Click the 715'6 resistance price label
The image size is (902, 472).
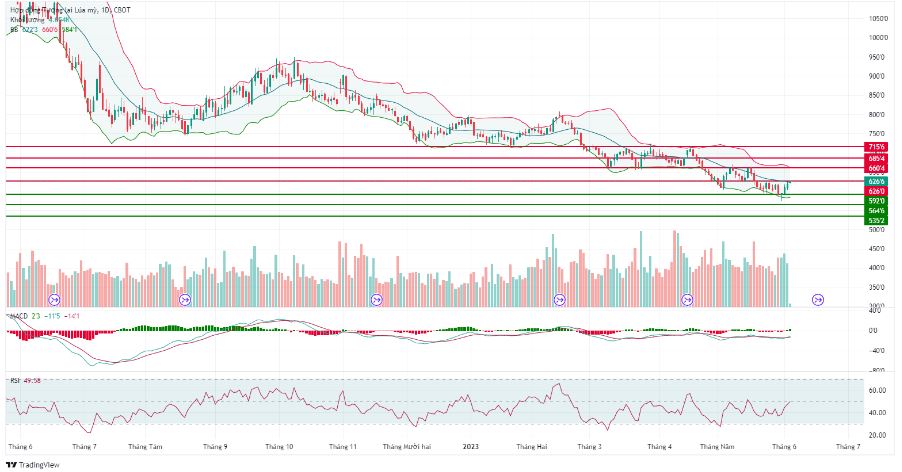[x=877, y=147]
